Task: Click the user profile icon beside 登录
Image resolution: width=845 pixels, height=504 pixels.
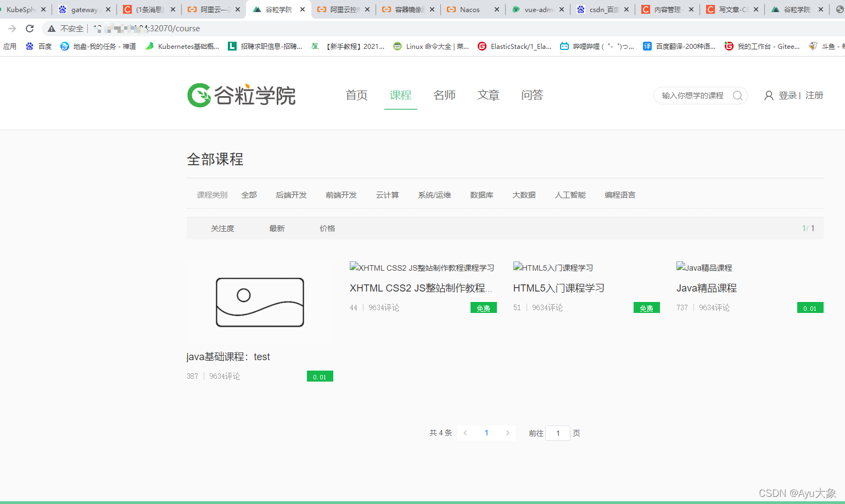Action: pyautogui.click(x=769, y=96)
